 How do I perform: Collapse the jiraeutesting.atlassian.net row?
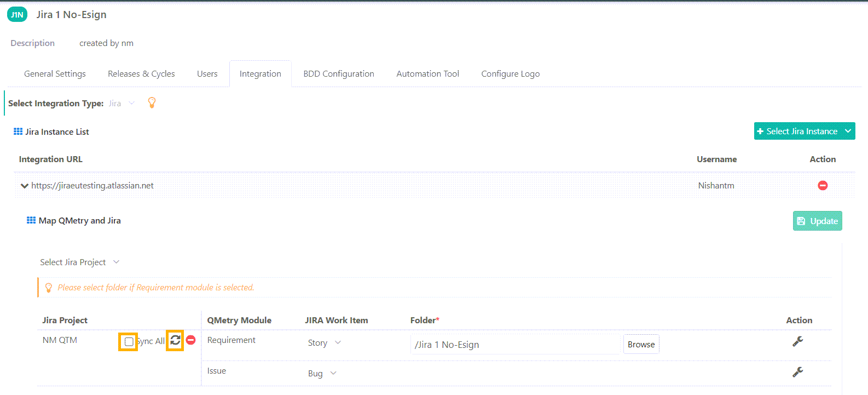click(24, 186)
